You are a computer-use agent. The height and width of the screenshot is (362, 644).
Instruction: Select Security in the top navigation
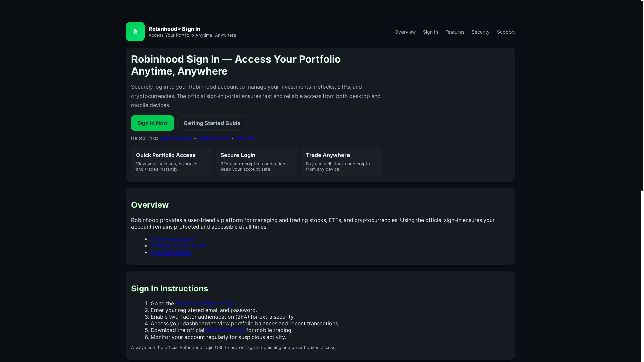(481, 32)
